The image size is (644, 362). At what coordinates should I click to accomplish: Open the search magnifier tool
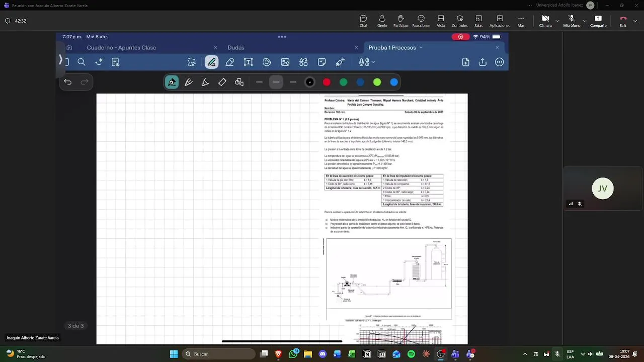(x=82, y=62)
